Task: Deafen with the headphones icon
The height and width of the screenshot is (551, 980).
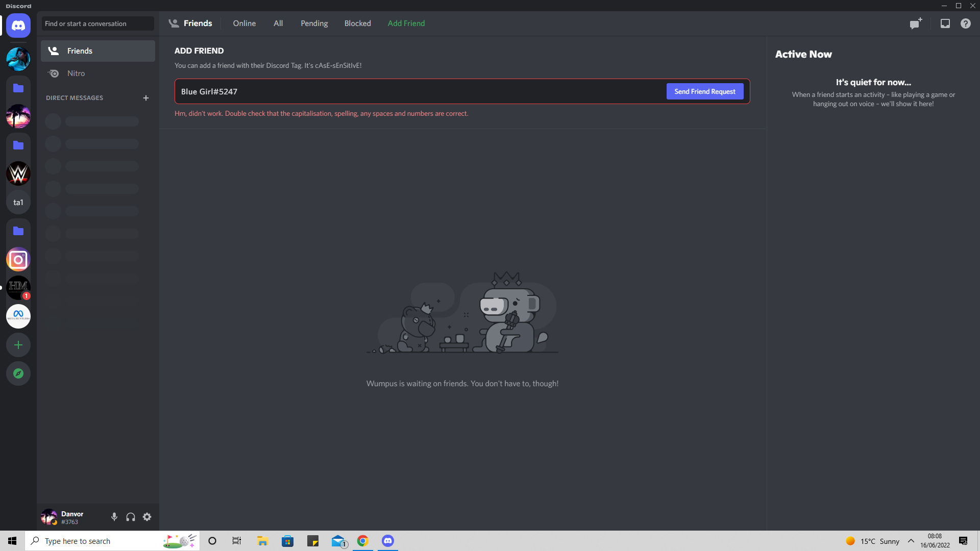Action: point(131,517)
